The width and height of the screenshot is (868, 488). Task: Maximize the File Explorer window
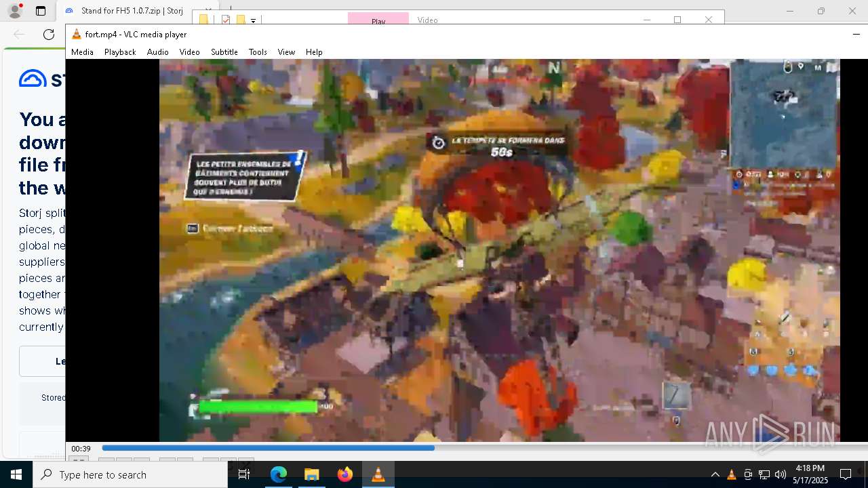[x=677, y=20]
